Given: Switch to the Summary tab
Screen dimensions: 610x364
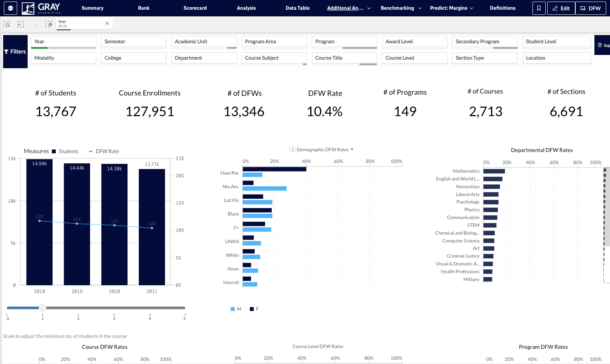Looking at the screenshot, I should (x=92, y=8).
